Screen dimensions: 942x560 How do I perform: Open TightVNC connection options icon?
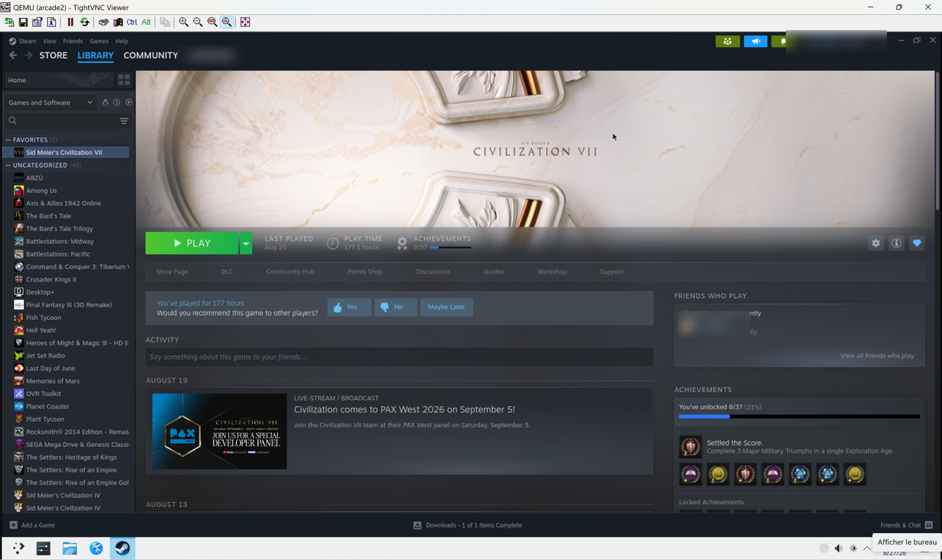[x=37, y=22]
